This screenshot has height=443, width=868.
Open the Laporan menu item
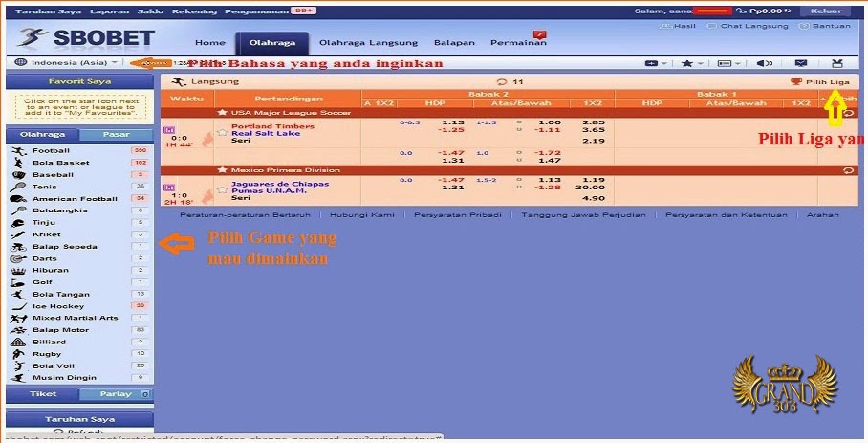tap(109, 11)
